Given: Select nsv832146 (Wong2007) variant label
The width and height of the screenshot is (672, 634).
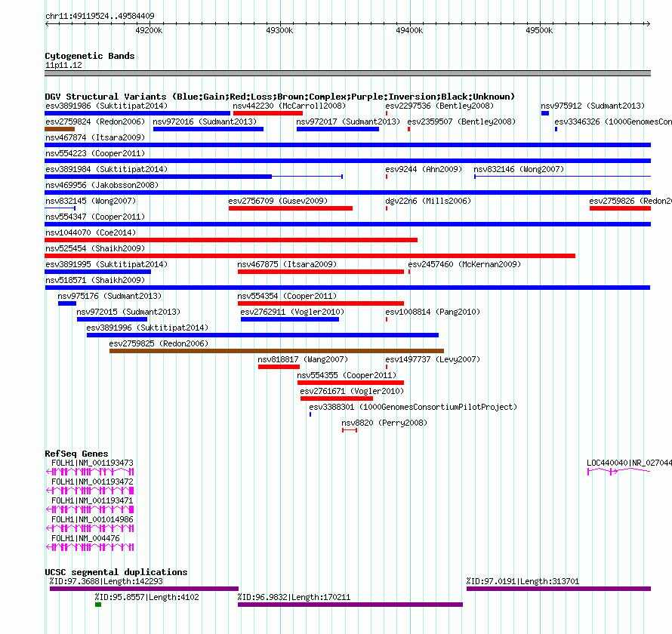Looking at the screenshot, I should coord(519,169).
